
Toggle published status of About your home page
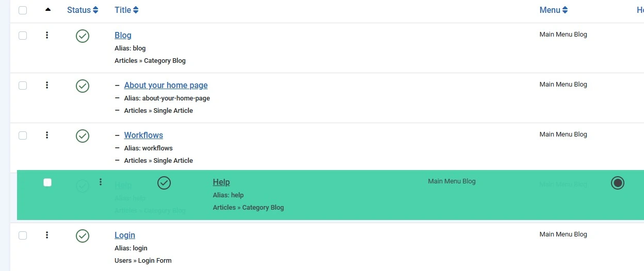(x=83, y=86)
